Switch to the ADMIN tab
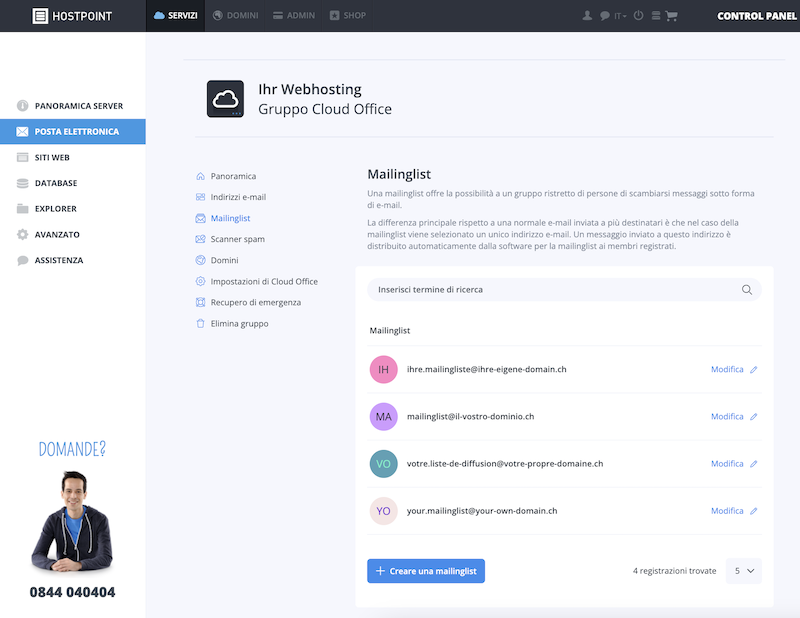This screenshot has height=618, width=800. click(294, 16)
